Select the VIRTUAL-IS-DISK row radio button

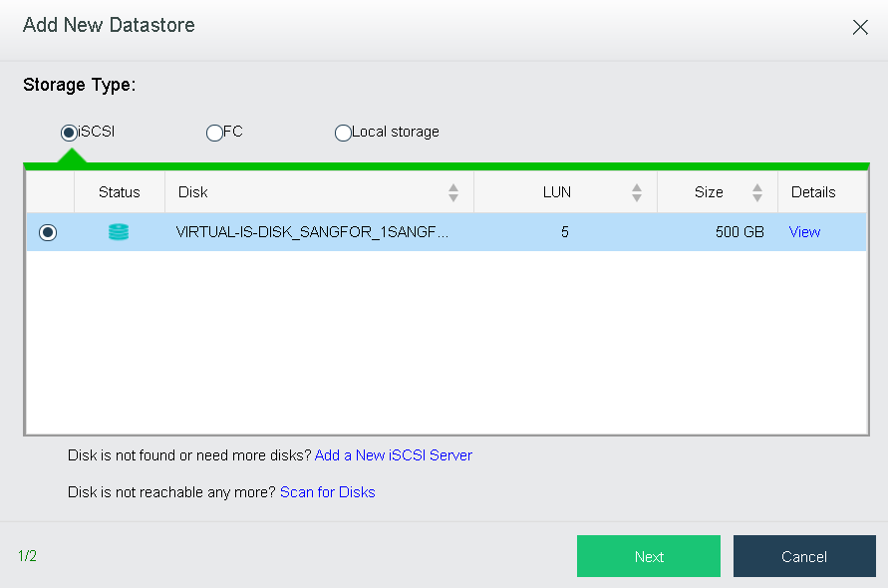[x=48, y=232]
